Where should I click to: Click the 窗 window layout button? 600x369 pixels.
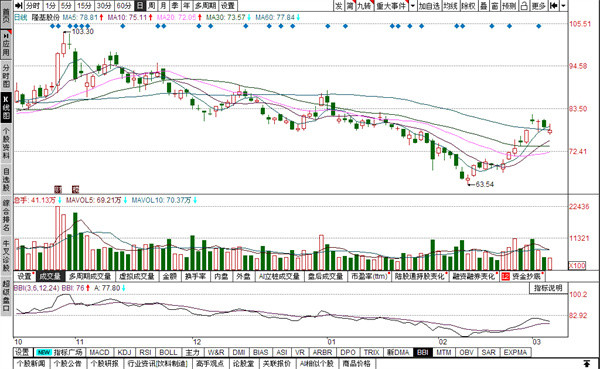495,6
